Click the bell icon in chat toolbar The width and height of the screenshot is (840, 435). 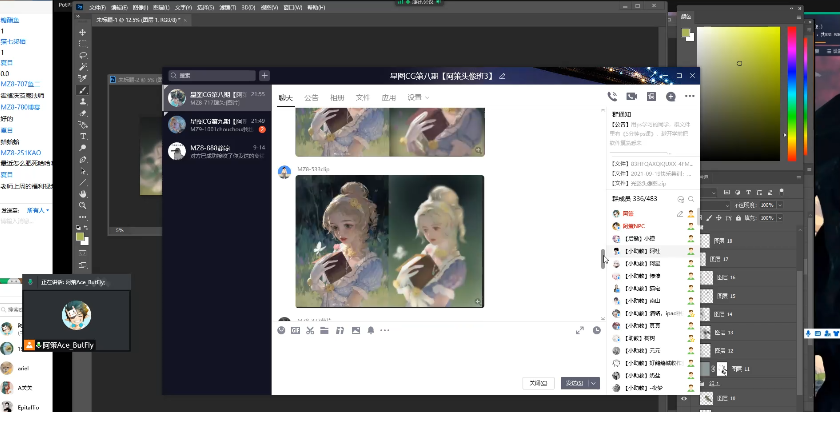click(371, 331)
